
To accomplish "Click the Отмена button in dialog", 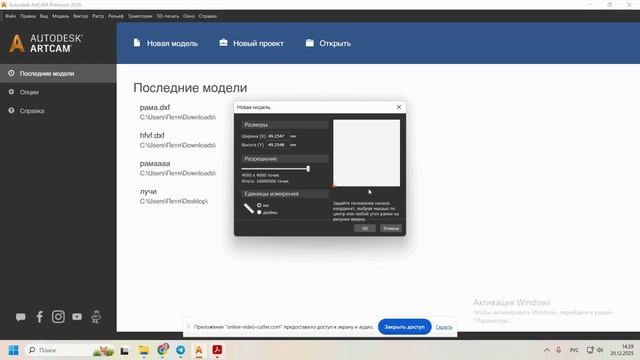I will 391,228.
